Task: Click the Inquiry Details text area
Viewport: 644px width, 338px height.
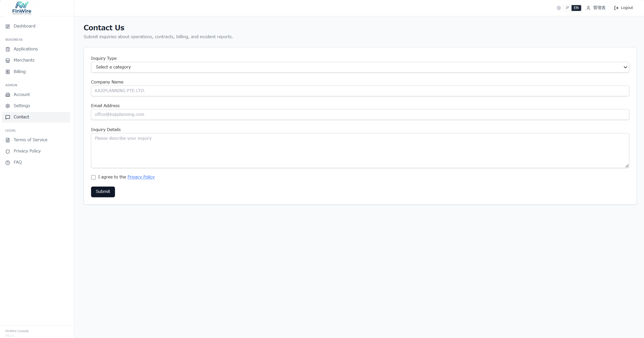Action: 360,150
